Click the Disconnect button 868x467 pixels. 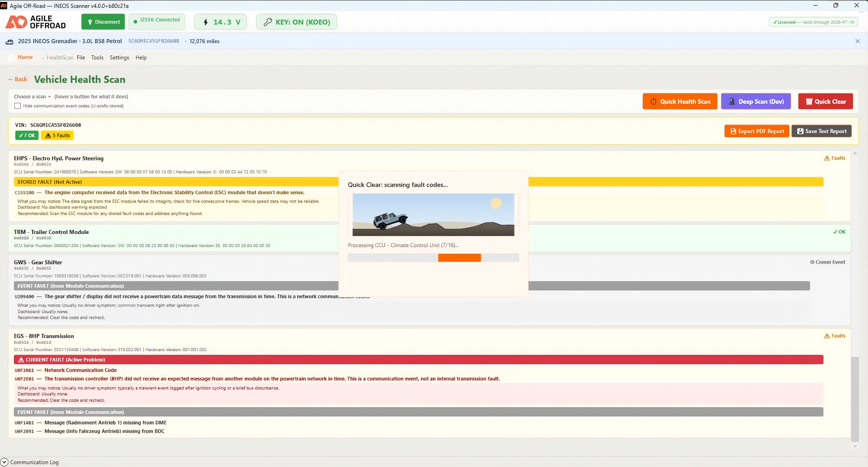103,22
